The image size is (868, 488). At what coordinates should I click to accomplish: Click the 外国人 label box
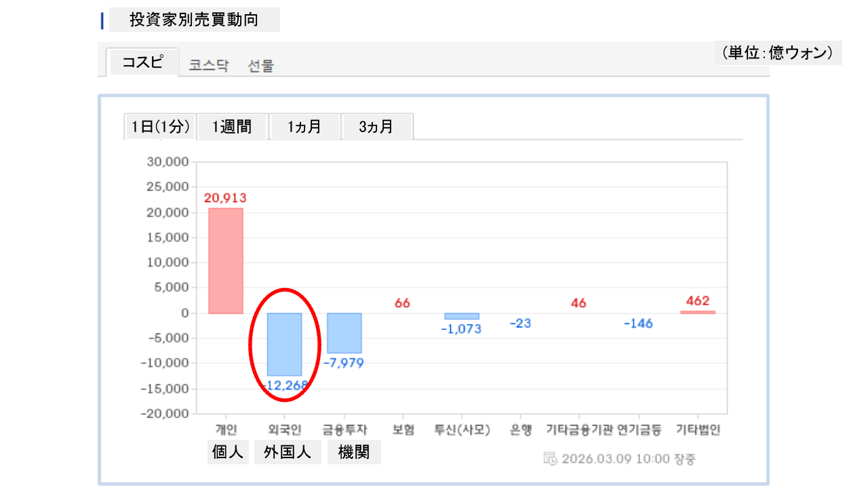point(288,453)
